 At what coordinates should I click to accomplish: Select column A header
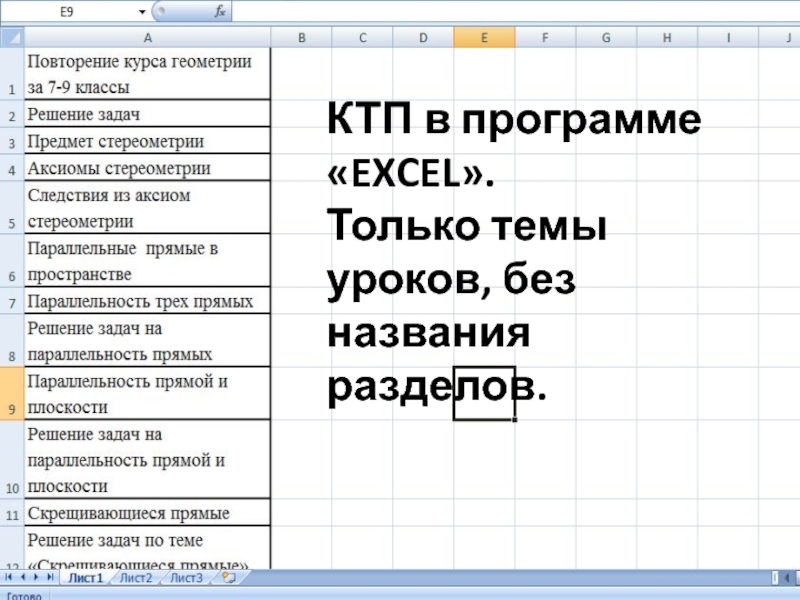coord(148,37)
